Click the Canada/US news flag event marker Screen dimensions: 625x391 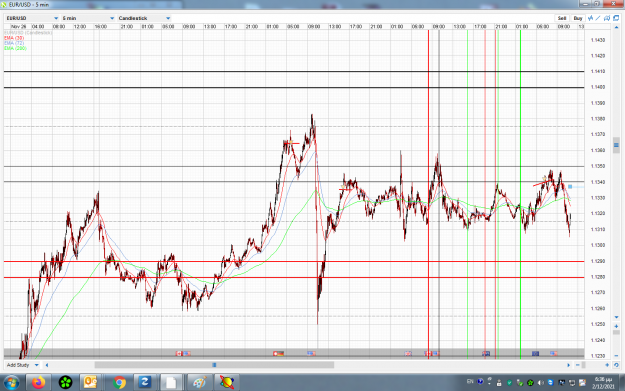(183, 354)
